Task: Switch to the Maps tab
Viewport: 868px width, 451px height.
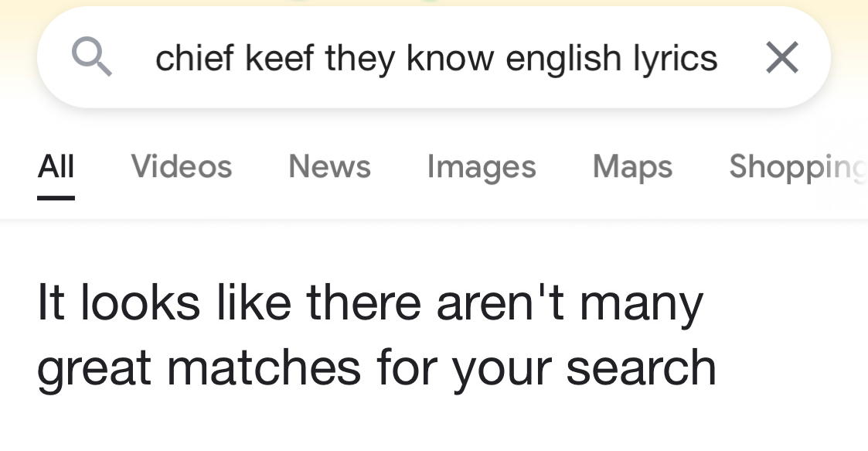Action: tap(632, 166)
